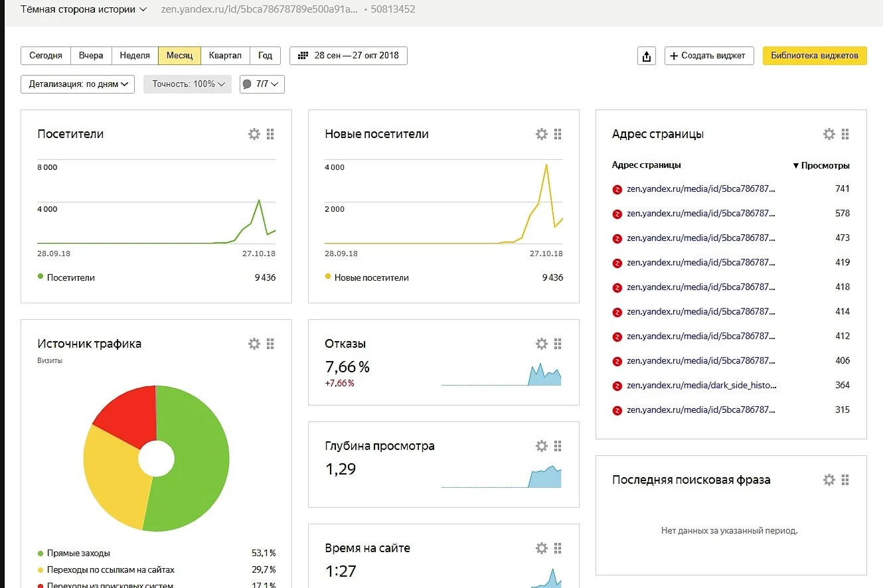Open gear settings of Время на сайте widget

pyautogui.click(x=541, y=548)
